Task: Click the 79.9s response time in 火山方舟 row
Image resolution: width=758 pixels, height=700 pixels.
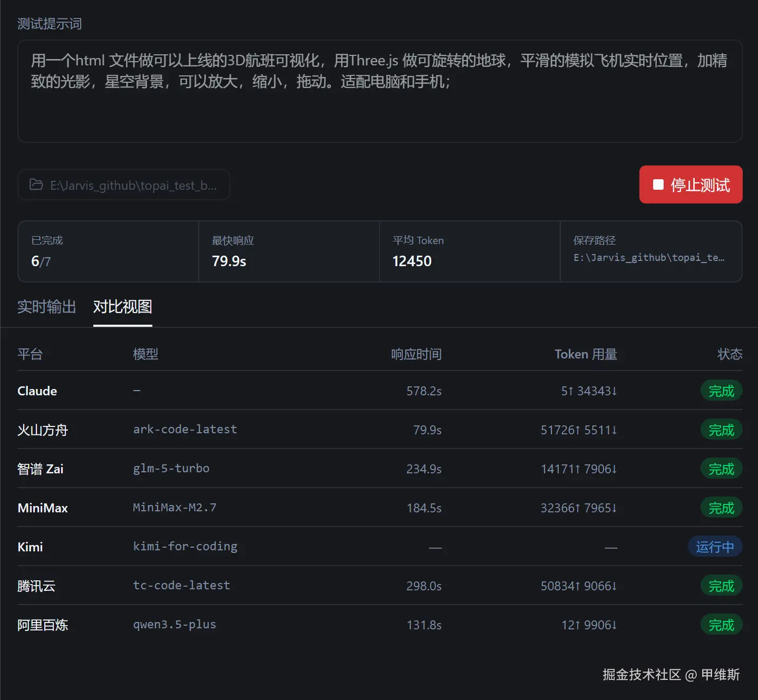Action: tap(427, 430)
